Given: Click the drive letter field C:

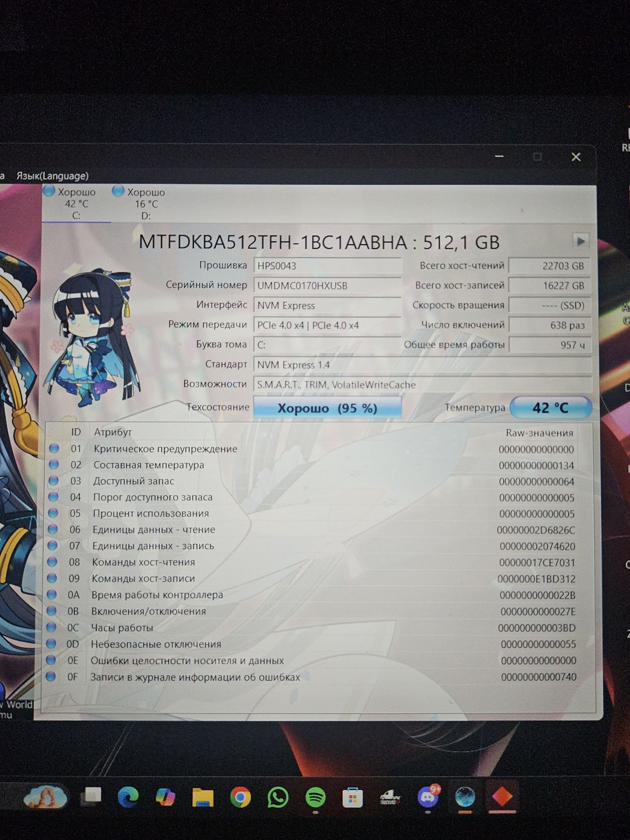Looking at the screenshot, I should [x=327, y=345].
